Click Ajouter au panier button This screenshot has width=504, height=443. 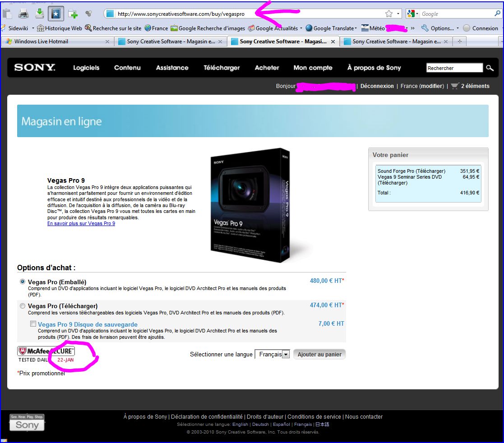319,354
